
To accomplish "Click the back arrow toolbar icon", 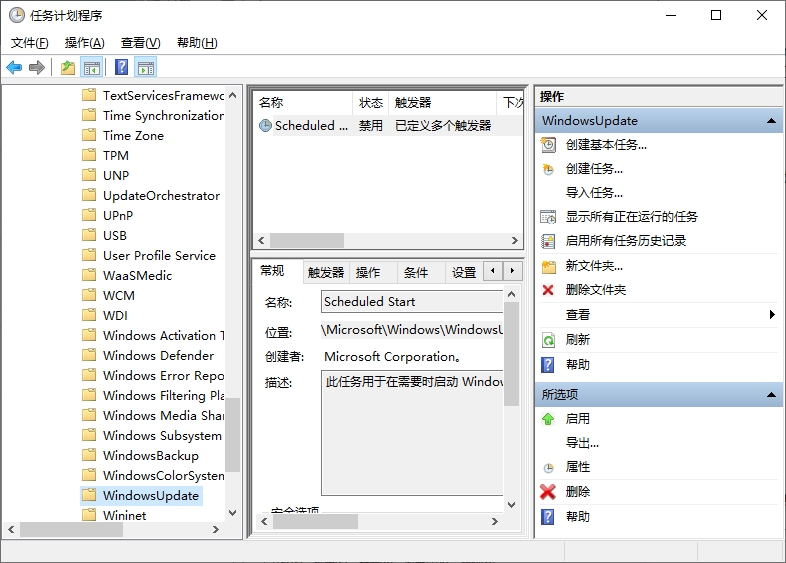I will click(x=14, y=68).
